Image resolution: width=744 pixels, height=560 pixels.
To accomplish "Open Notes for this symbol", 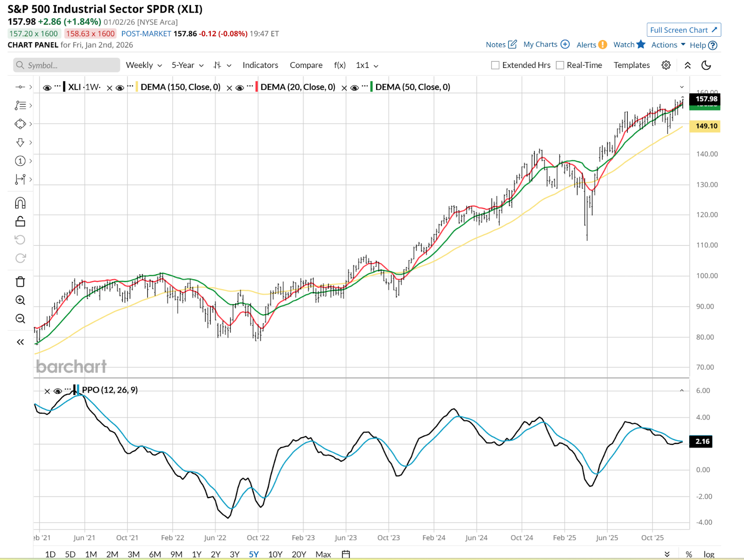I will point(501,45).
